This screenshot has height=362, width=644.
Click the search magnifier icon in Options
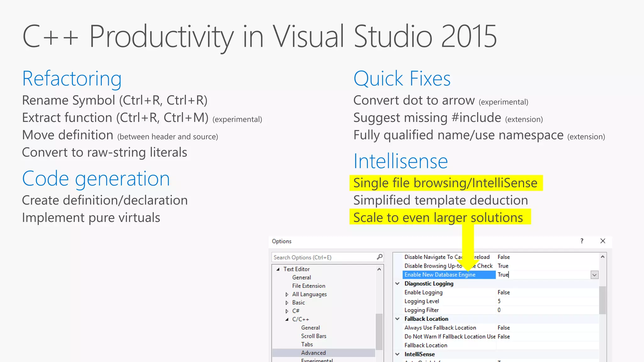(x=380, y=257)
